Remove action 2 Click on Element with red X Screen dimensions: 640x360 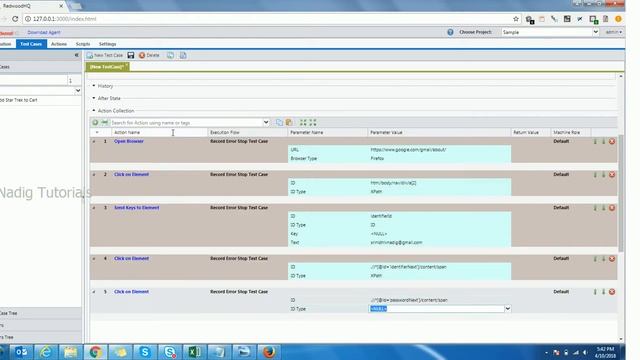pos(612,174)
